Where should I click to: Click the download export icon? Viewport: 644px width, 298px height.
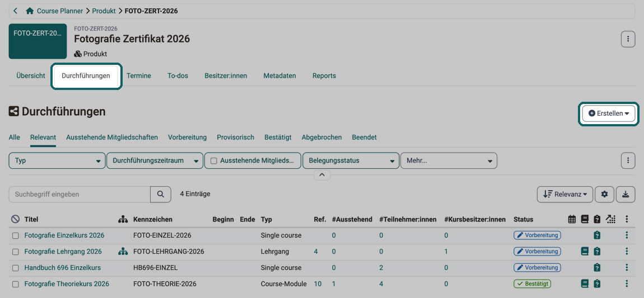point(626,194)
